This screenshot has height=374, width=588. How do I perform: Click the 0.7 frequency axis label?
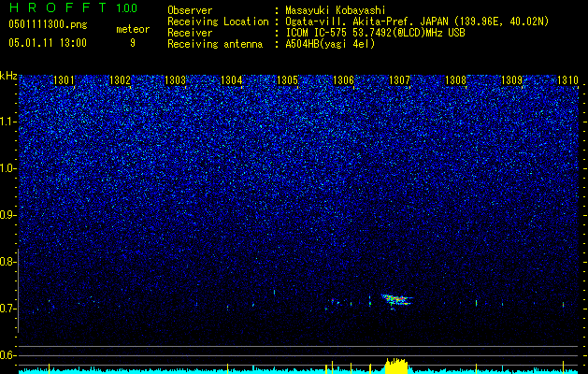pos(7,309)
